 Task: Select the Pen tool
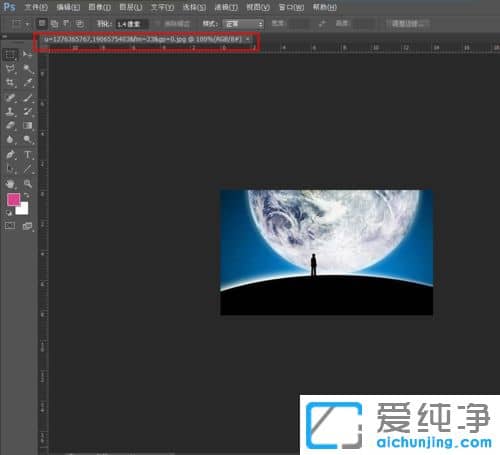tap(10, 155)
